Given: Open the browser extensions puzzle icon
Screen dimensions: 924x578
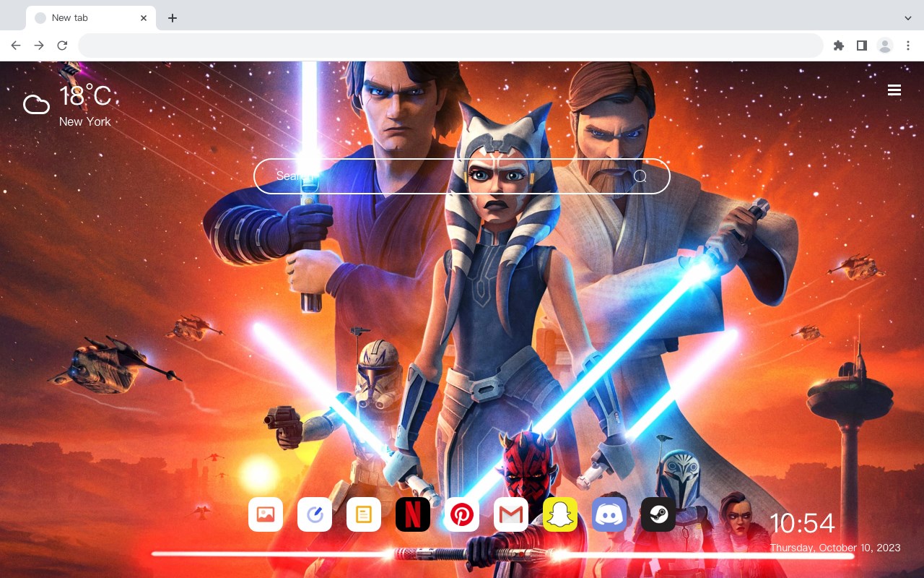Looking at the screenshot, I should pos(838,46).
